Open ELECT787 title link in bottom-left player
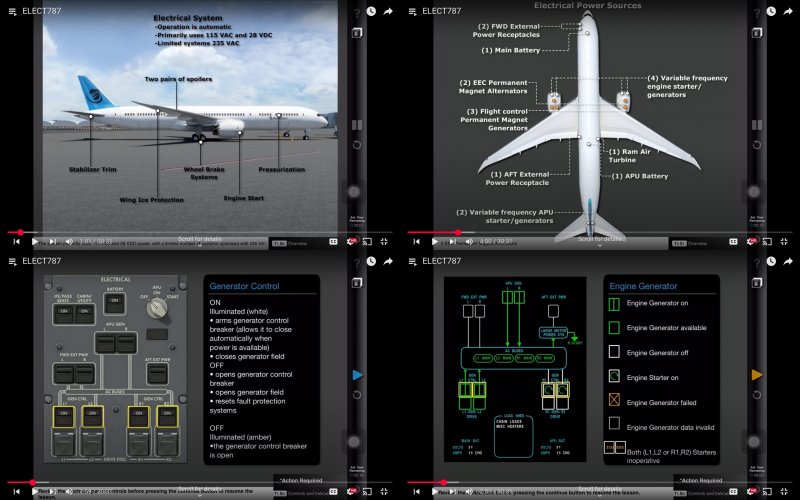The image size is (800, 500). (41, 261)
